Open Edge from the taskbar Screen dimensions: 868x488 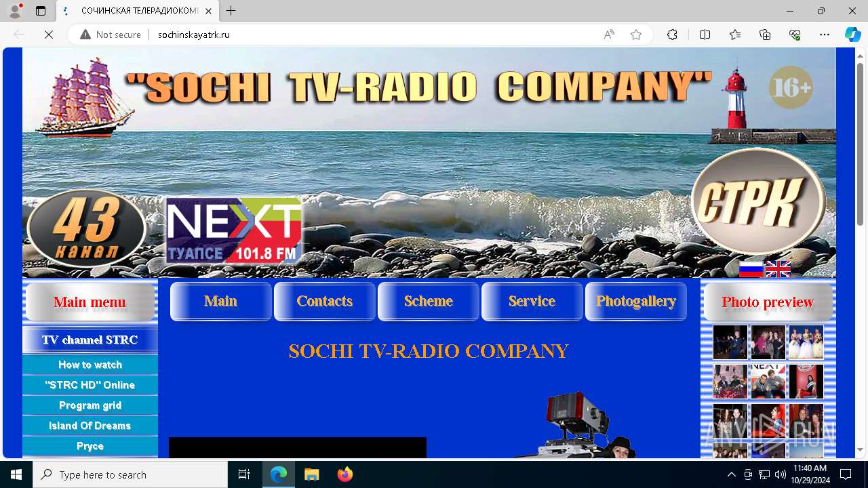coord(279,474)
